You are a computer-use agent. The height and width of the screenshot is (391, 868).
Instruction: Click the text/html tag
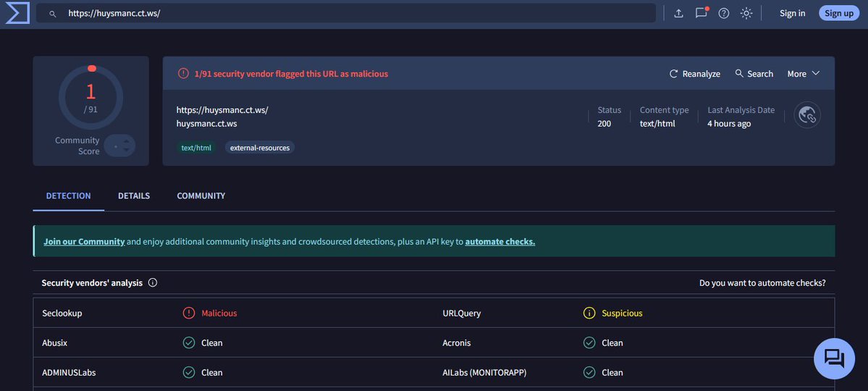(x=196, y=148)
